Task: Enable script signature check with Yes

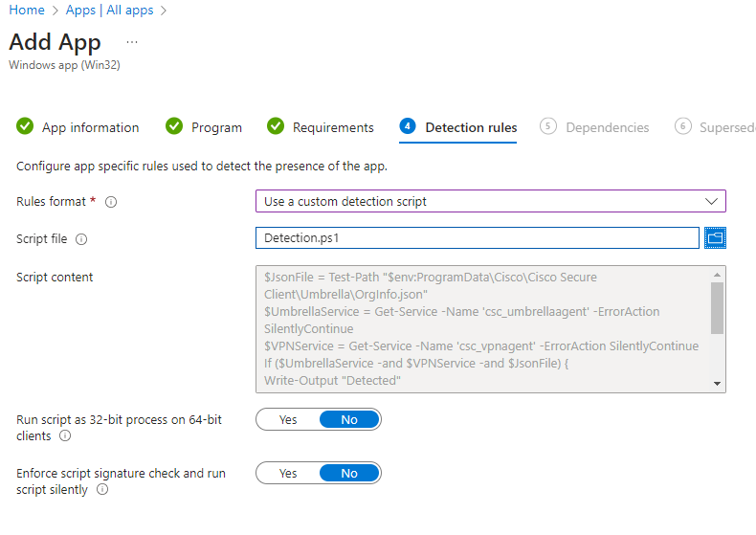Action: (287, 474)
